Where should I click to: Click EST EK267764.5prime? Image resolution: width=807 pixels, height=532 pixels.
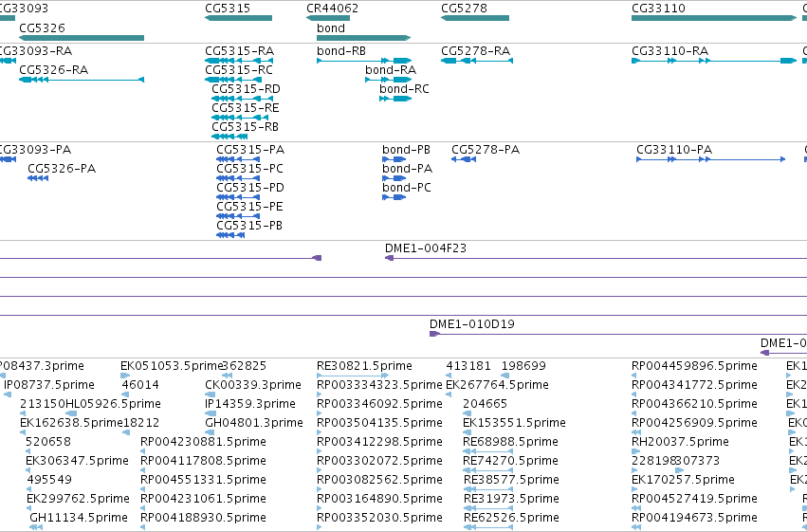497,385
